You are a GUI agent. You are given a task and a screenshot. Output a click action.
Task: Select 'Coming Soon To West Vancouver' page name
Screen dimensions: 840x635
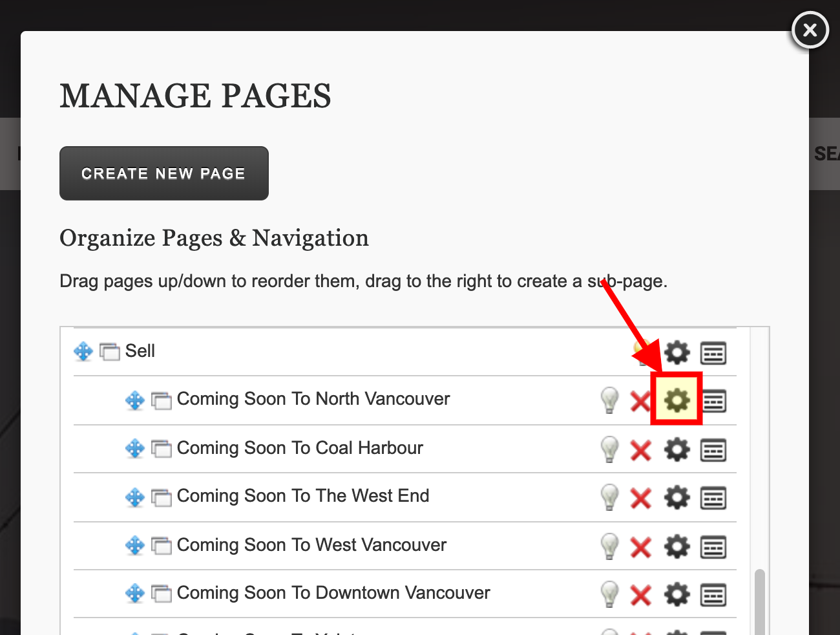click(311, 545)
